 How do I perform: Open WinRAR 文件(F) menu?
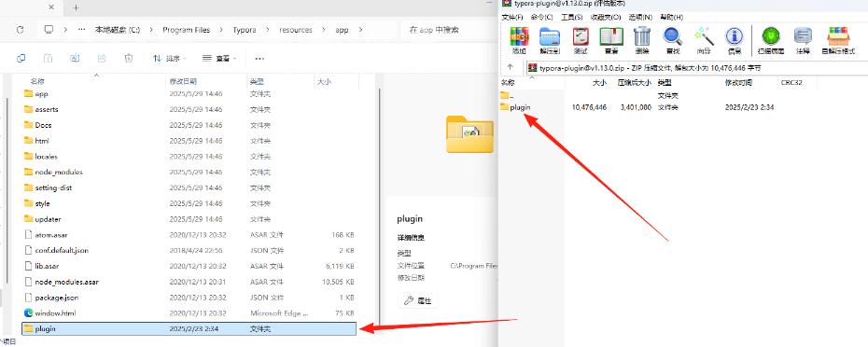pos(512,17)
